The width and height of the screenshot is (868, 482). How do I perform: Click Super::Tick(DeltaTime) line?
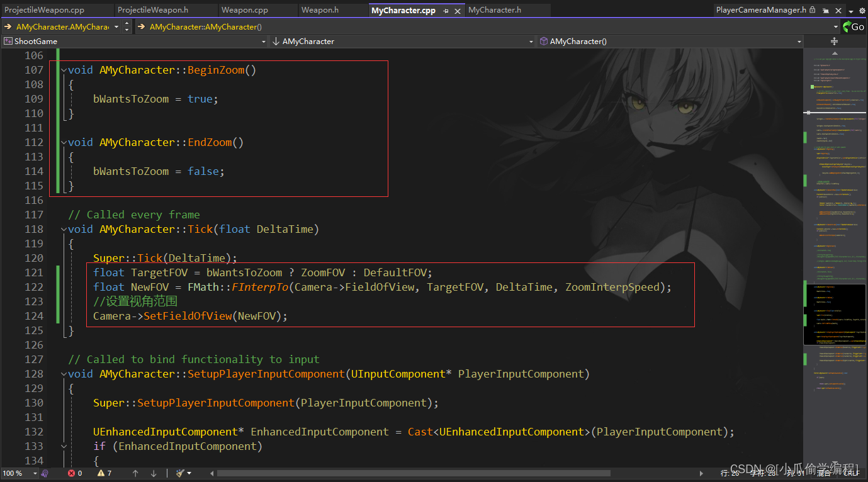point(166,259)
